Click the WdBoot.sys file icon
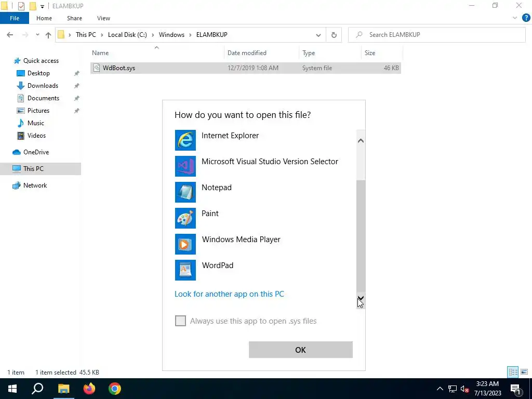 tap(97, 68)
